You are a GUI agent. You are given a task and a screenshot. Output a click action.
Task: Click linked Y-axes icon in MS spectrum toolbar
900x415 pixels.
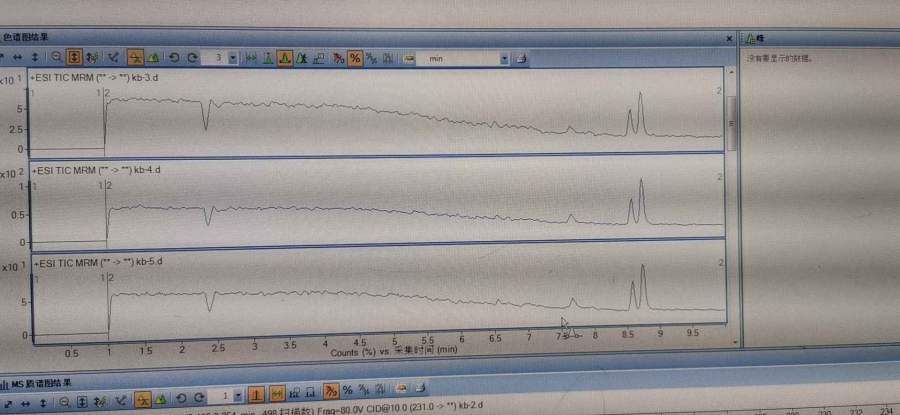pos(100,402)
